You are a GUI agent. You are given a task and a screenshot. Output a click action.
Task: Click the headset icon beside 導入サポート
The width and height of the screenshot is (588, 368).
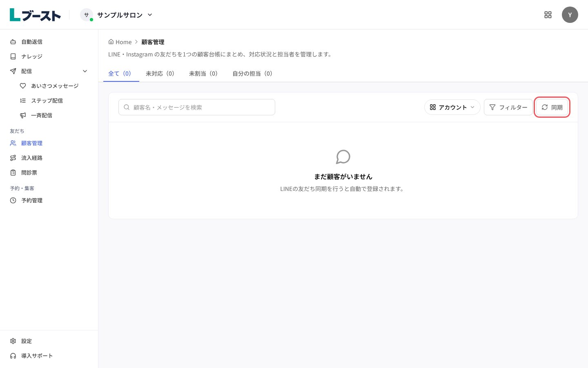pyautogui.click(x=13, y=356)
